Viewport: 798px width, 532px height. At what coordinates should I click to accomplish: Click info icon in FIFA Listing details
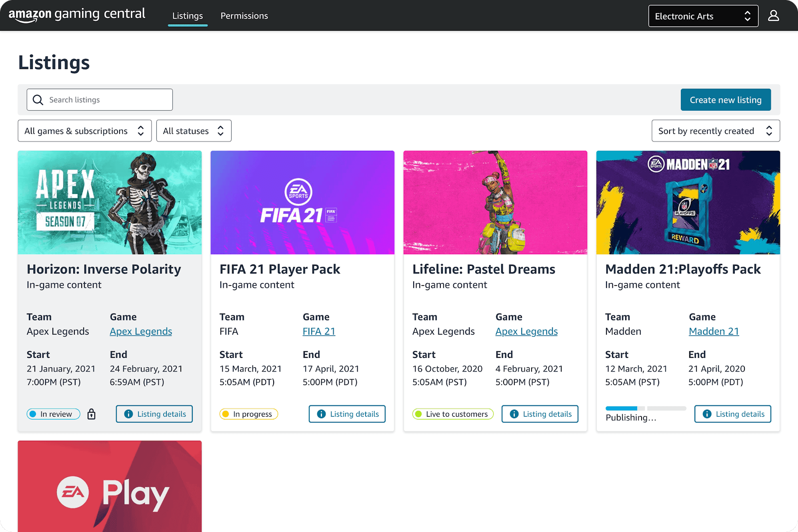[x=321, y=414]
